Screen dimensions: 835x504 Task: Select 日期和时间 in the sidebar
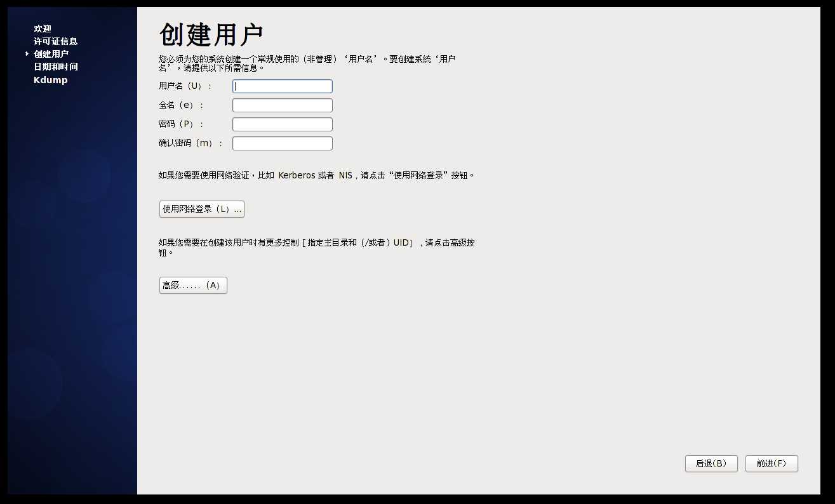(56, 67)
